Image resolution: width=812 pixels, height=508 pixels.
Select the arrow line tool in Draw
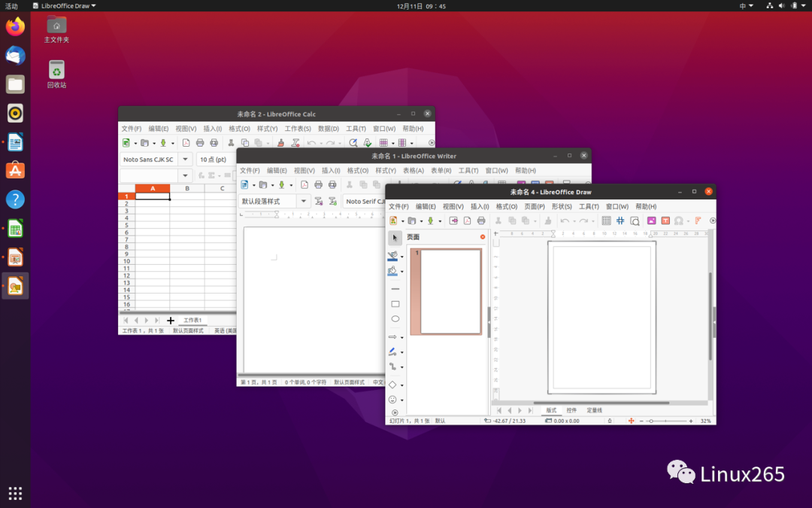coord(392,337)
